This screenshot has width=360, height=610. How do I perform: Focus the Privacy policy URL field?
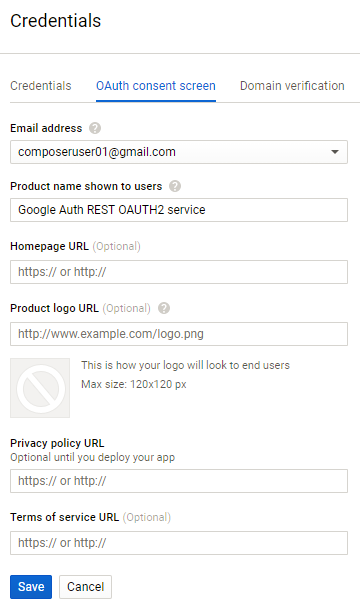pos(179,481)
